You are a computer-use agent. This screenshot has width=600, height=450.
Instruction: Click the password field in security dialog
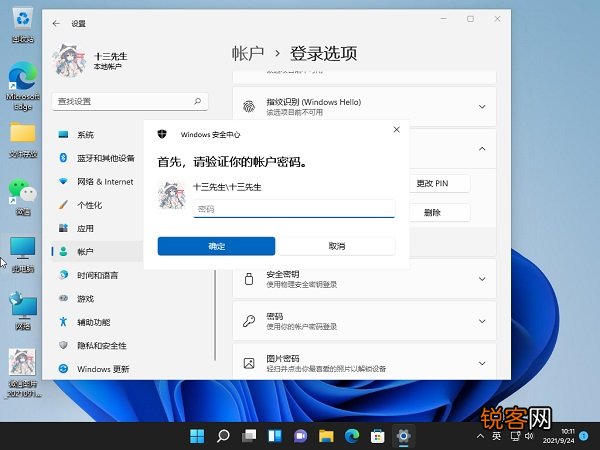tap(294, 209)
